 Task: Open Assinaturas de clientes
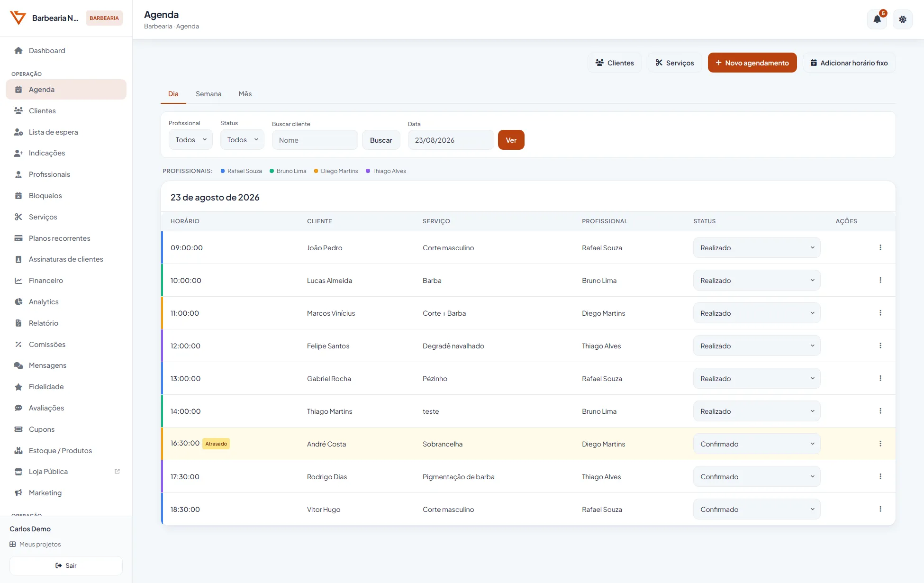[66, 259]
